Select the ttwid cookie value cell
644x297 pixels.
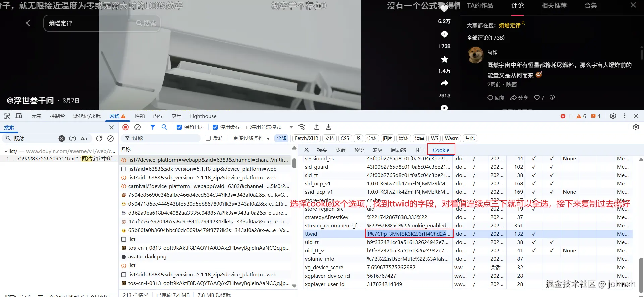point(409,234)
